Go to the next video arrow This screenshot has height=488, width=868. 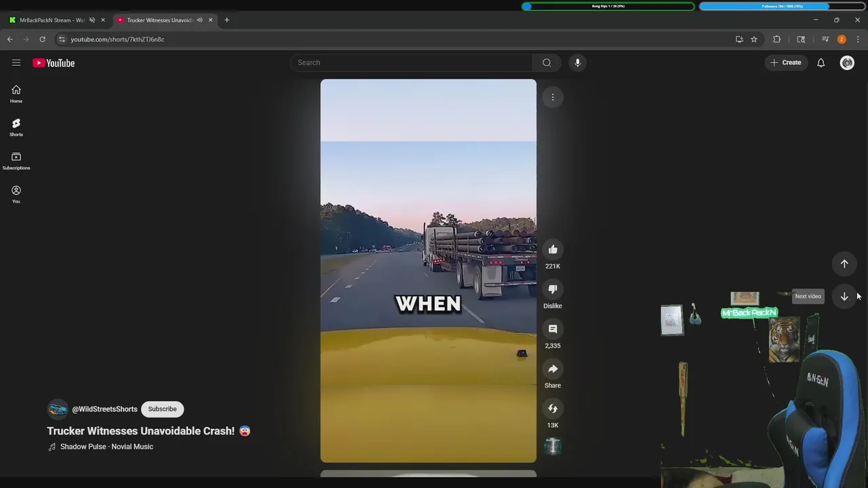click(x=844, y=296)
